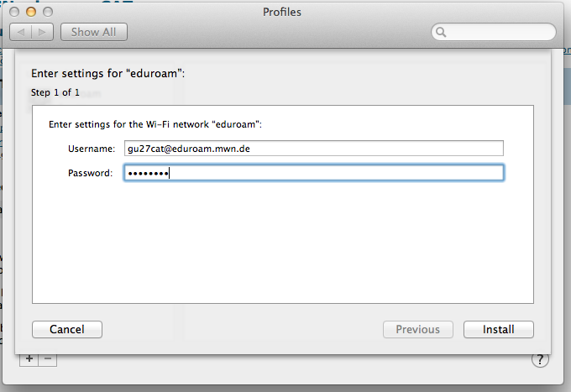The width and height of the screenshot is (571, 392).
Task: Click the Profiles window title bar
Action: (282, 13)
